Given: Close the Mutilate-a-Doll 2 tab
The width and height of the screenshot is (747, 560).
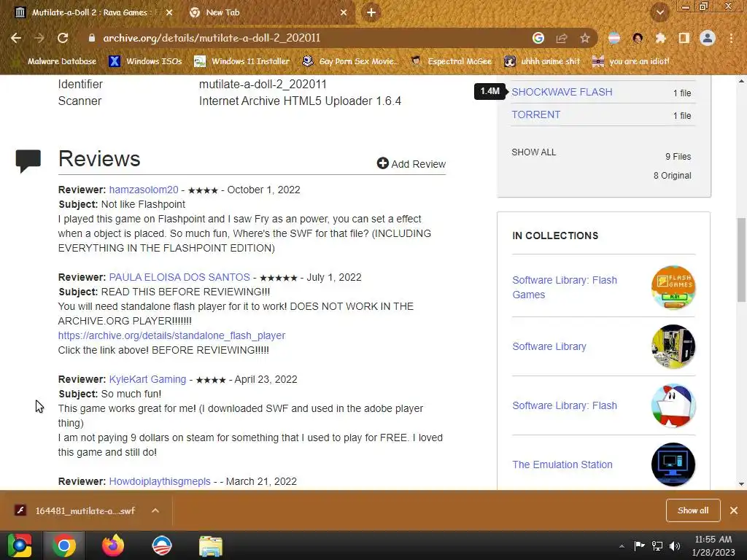Looking at the screenshot, I should tap(169, 12).
